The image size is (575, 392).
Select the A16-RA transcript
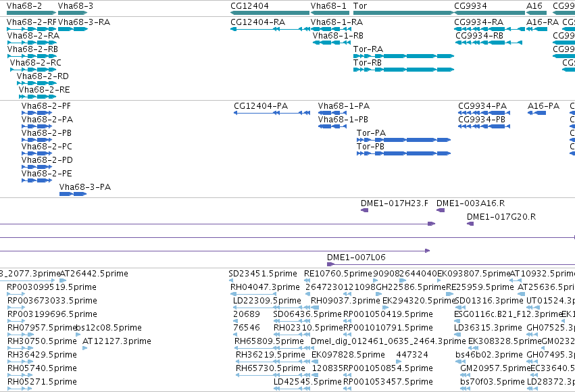click(x=536, y=29)
